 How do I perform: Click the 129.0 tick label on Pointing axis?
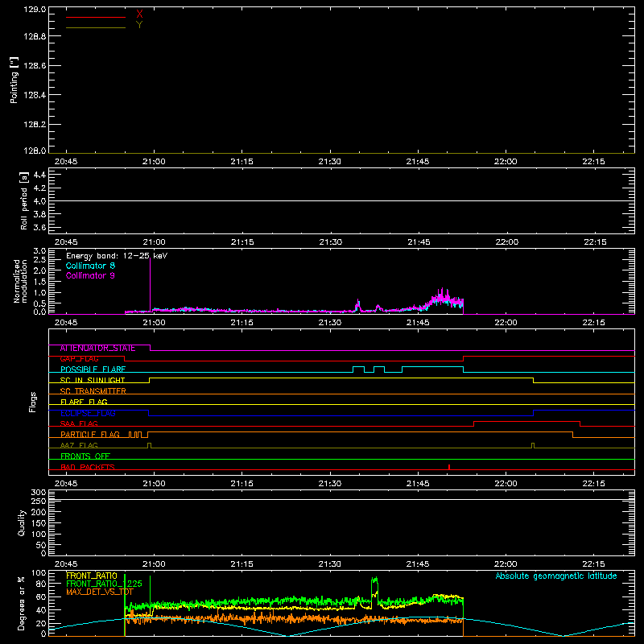(x=35, y=10)
